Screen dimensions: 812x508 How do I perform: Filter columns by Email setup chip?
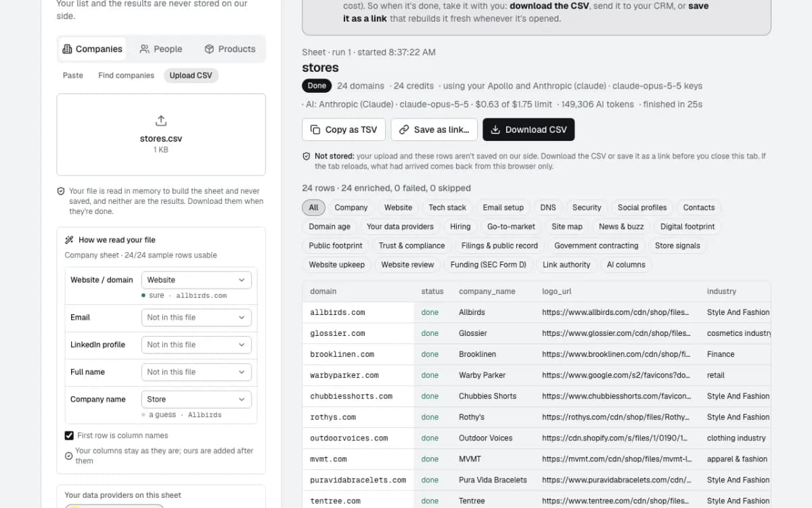click(503, 208)
